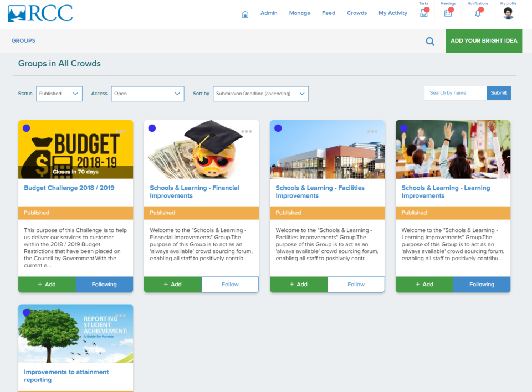The width and height of the screenshot is (532, 392).
Task: Toggle the blue dot on attainment reporting card
Action: (26, 313)
